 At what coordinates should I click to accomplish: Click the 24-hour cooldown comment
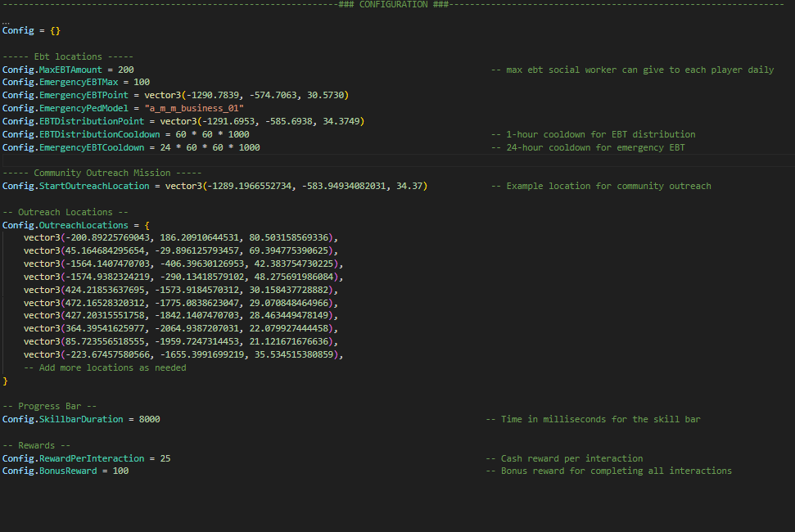pyautogui.click(x=588, y=148)
